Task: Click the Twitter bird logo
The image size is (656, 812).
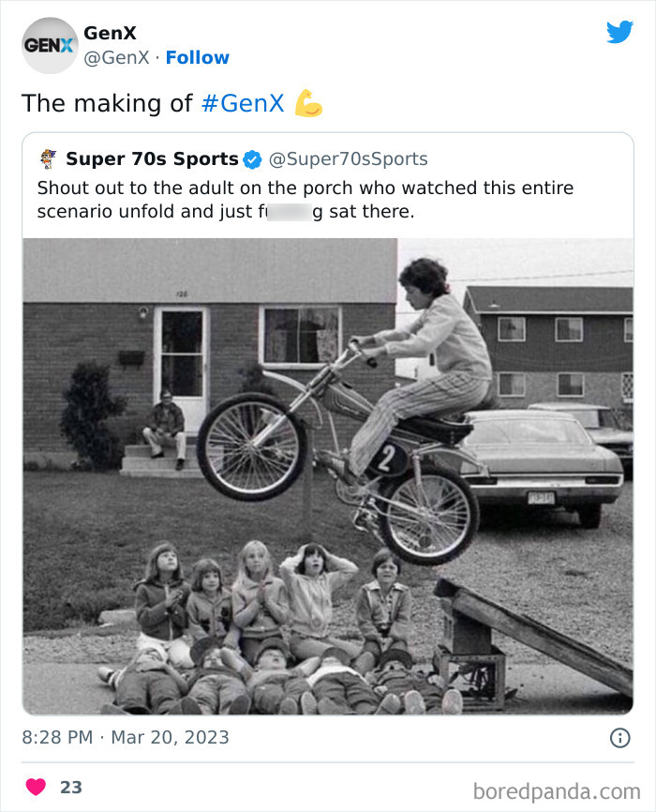Action: (x=619, y=32)
